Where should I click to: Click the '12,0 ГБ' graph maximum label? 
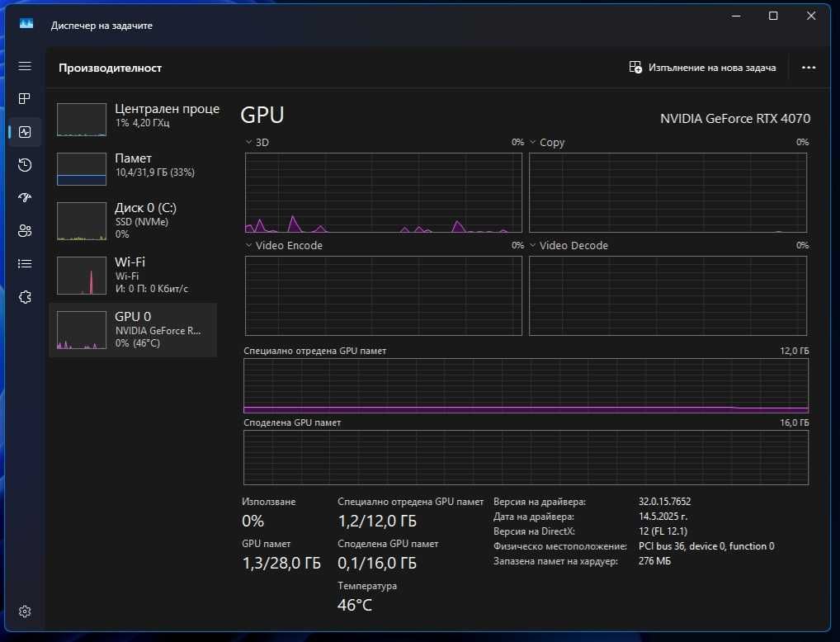pos(794,351)
